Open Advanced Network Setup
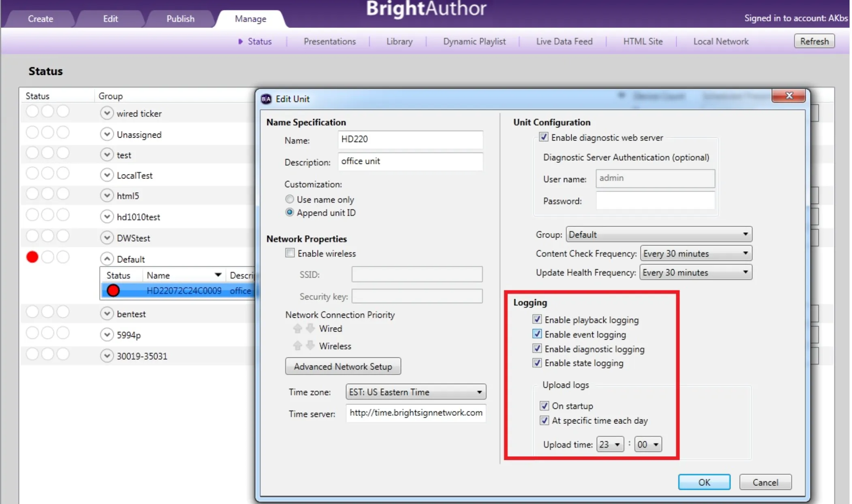852x504 pixels. click(x=343, y=366)
